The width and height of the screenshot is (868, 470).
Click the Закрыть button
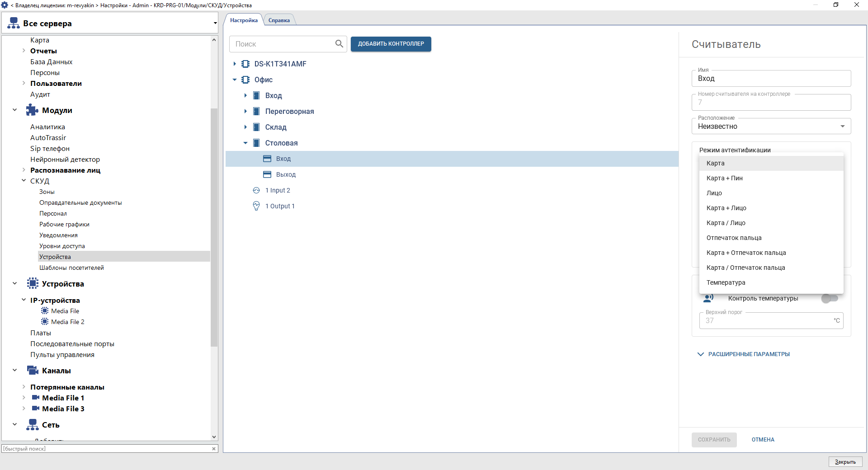(845, 462)
